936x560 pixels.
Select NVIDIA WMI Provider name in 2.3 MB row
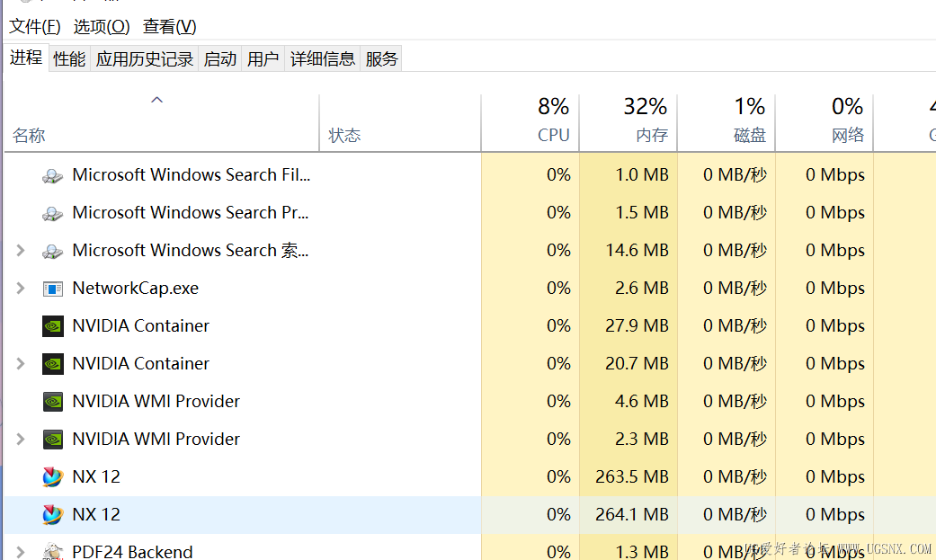(156, 440)
